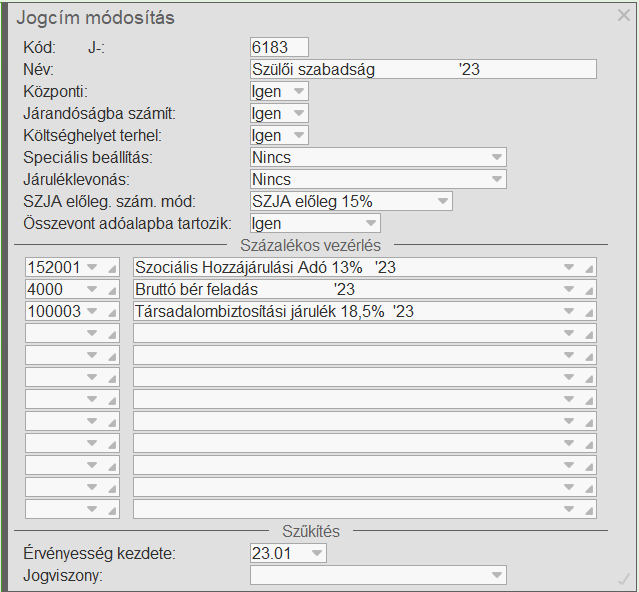The width and height of the screenshot is (639, 592).
Task: Open the Járandóságba számít dropdown
Action: pos(299,114)
